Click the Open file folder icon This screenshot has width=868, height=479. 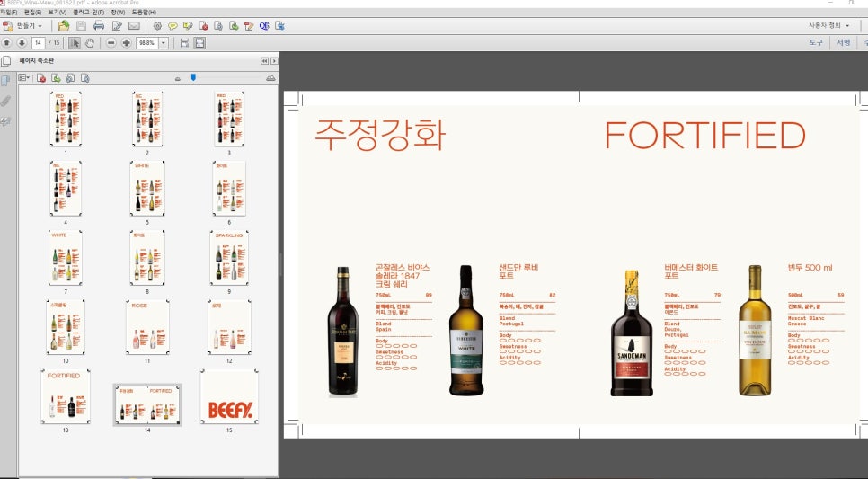[64, 26]
